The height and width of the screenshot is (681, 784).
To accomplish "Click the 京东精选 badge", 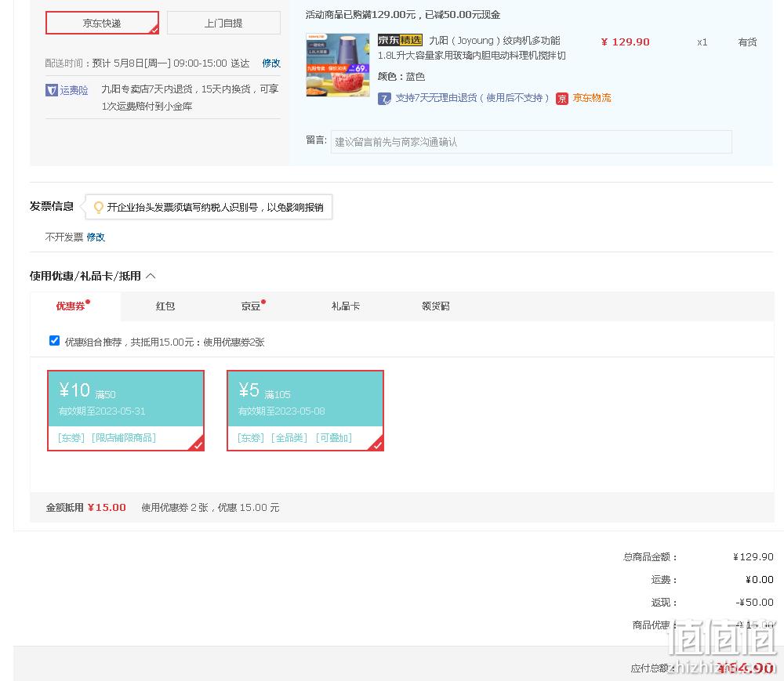I will tap(400, 40).
